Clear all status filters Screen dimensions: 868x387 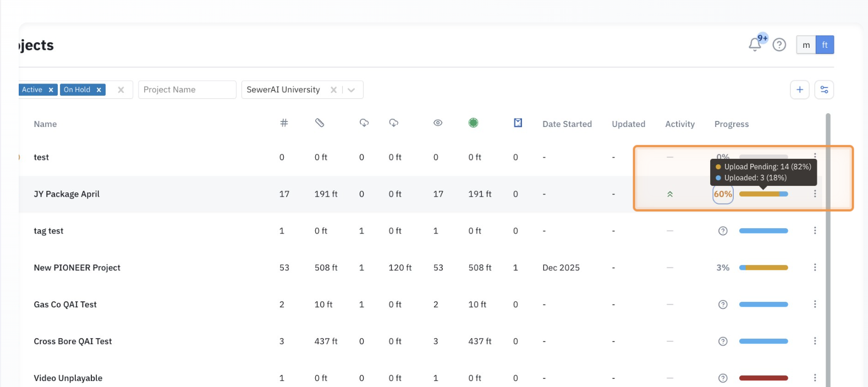pos(121,90)
